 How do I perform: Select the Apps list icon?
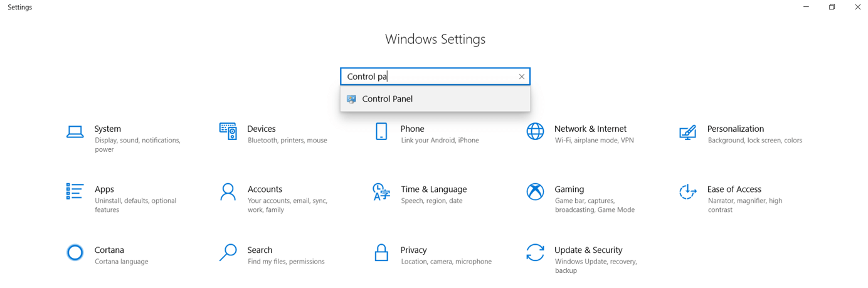(x=75, y=191)
